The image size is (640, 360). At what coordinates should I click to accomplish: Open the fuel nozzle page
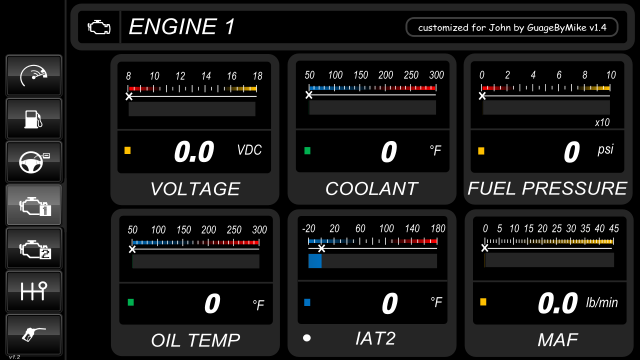click(34, 335)
